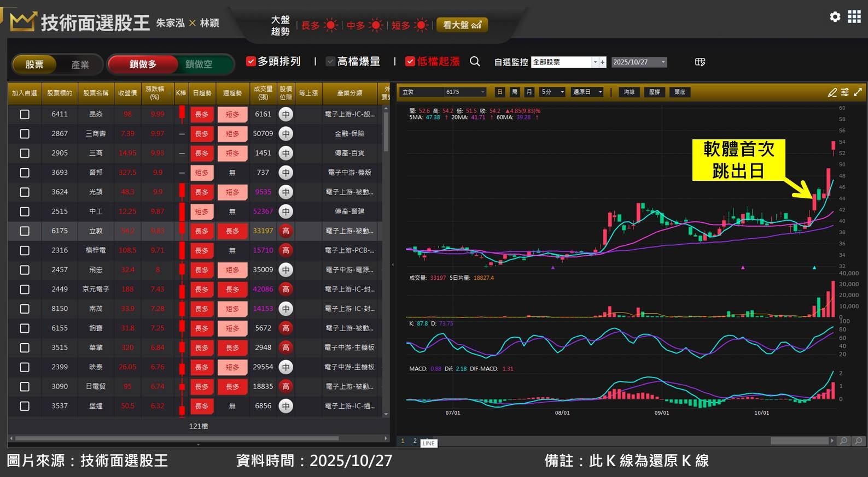This screenshot has width=868, height=477.
Task: Open the apps grid menu icon
Action: tap(854, 17)
